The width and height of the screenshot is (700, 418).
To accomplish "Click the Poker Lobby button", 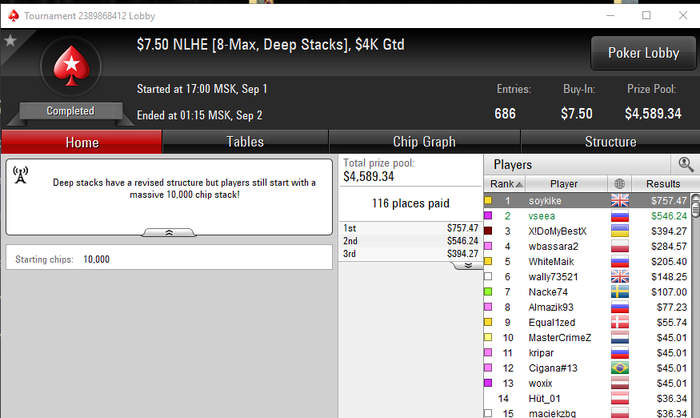I will coord(643,53).
